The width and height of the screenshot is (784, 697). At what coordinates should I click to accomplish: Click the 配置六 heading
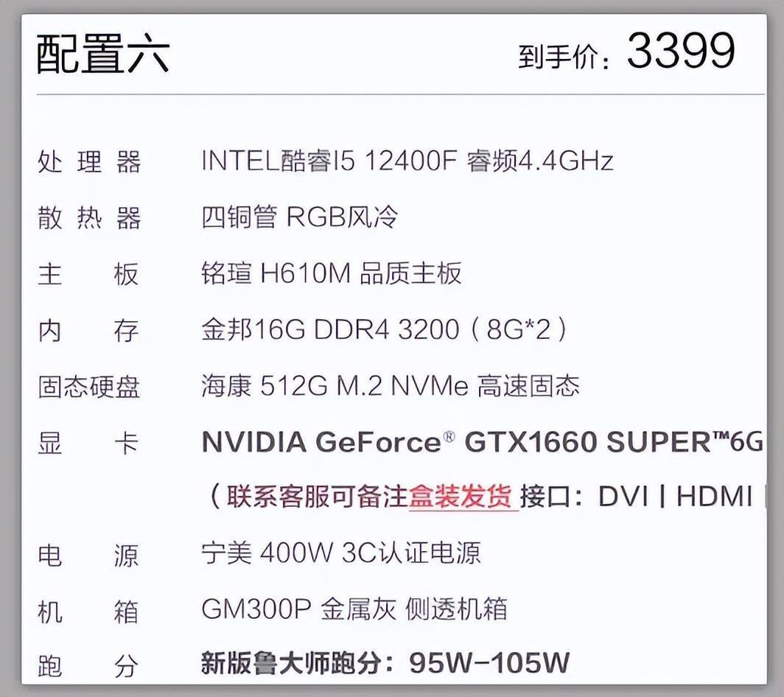tap(103, 54)
